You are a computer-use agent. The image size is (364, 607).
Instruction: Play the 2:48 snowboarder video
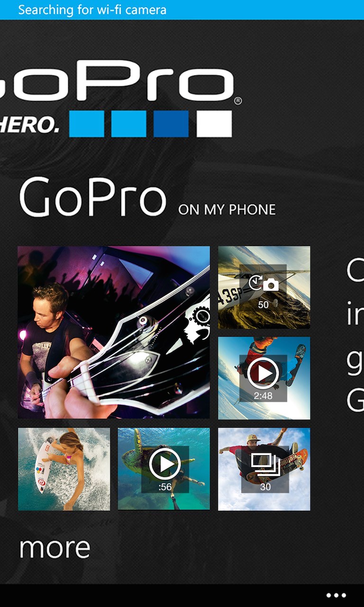(263, 378)
